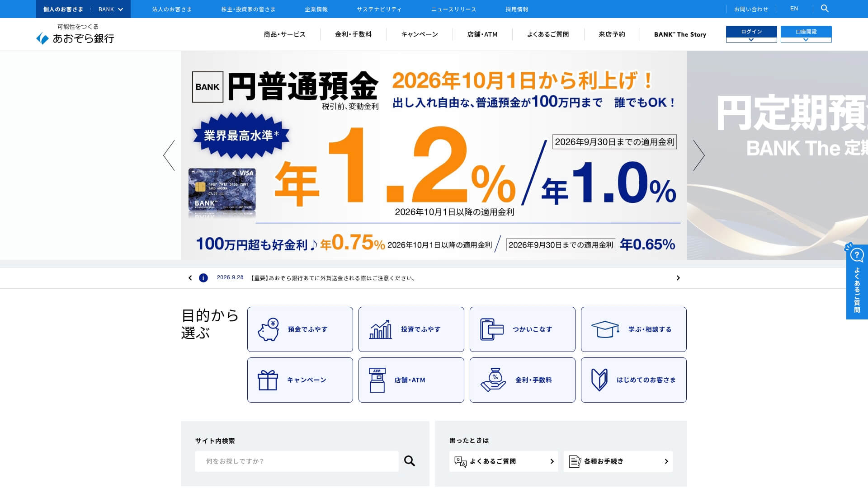Open the 店舗・ATM navigation menu
This screenshot has height=488, width=868.
pos(482,34)
